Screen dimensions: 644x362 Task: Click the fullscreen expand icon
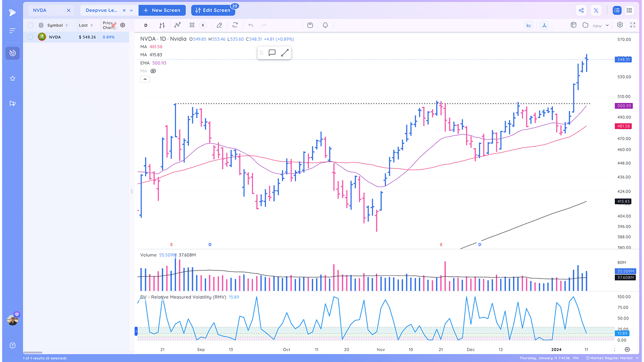(x=632, y=25)
